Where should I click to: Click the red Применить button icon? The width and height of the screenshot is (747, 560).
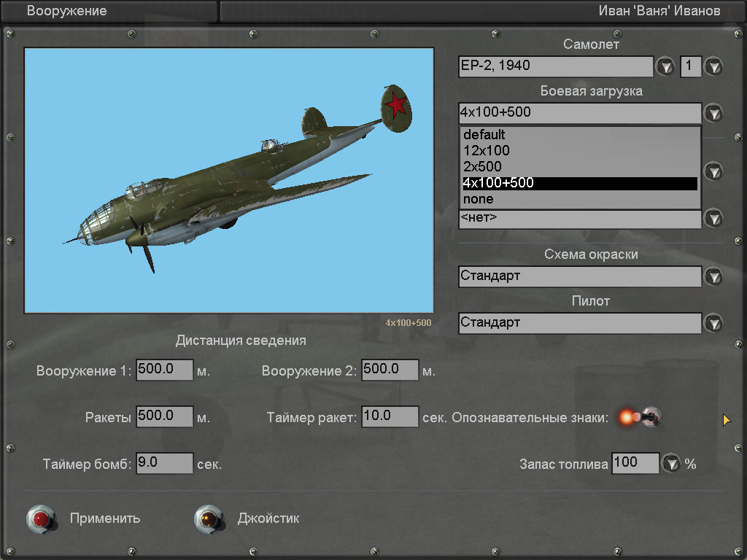[40, 519]
